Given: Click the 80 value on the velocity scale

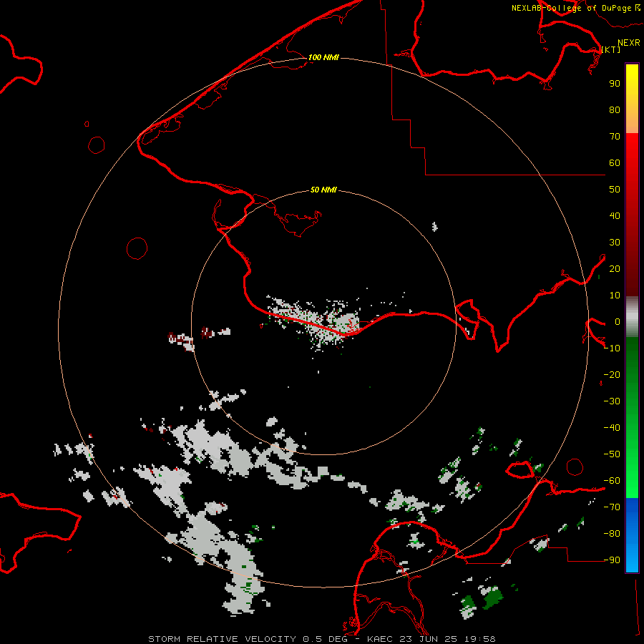Looking at the screenshot, I should [615, 109].
